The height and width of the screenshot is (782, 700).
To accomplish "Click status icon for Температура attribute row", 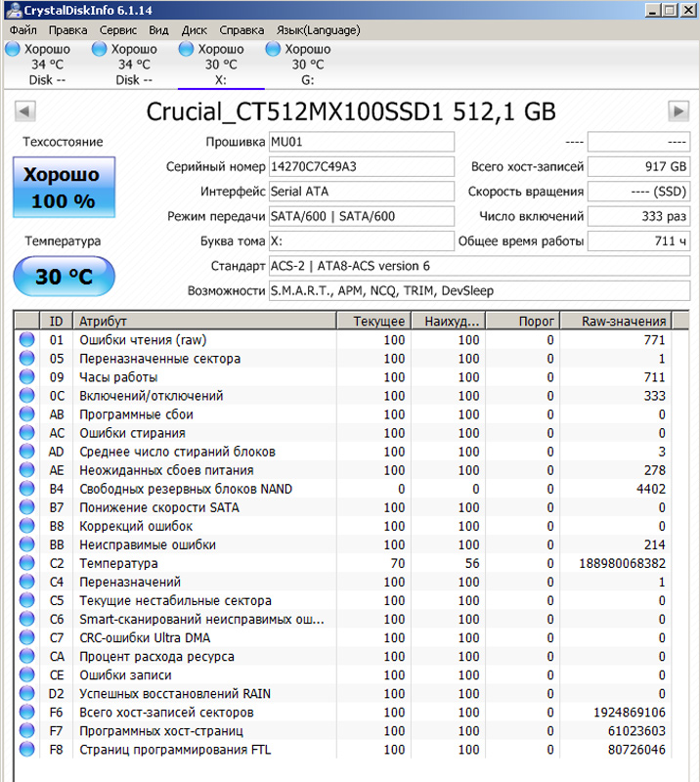I will point(27,563).
